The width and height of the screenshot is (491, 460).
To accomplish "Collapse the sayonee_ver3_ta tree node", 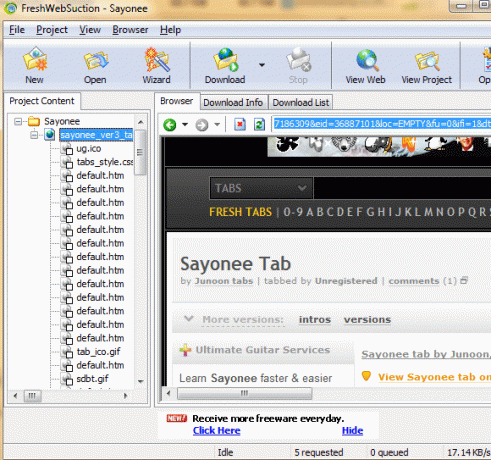I will click(x=34, y=135).
